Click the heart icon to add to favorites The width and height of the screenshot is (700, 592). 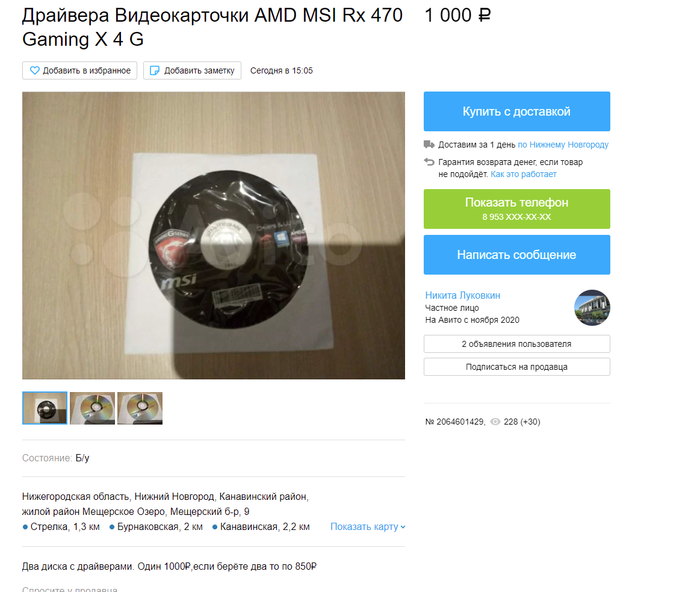35,71
